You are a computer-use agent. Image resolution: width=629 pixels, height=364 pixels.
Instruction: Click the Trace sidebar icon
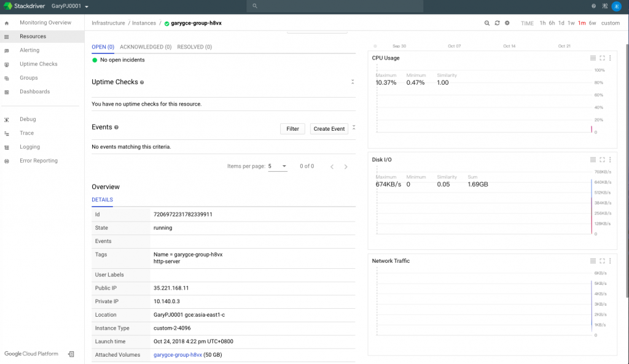pos(6,133)
